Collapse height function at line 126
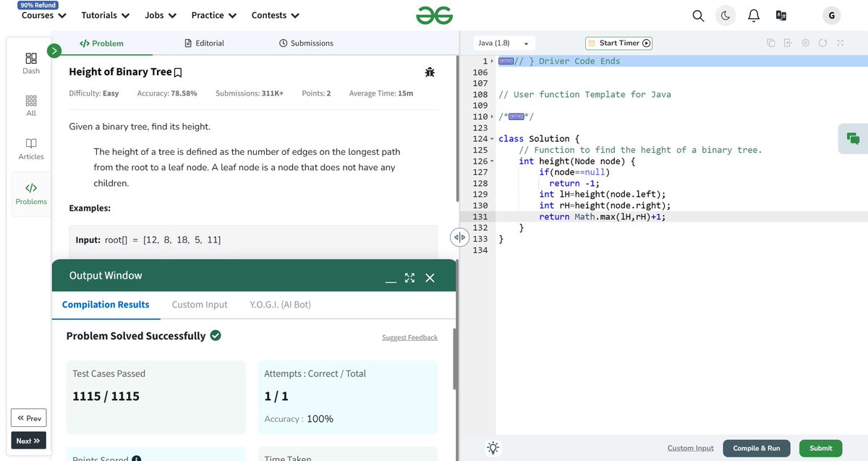Viewport: 868px width, 461px height. coord(493,161)
